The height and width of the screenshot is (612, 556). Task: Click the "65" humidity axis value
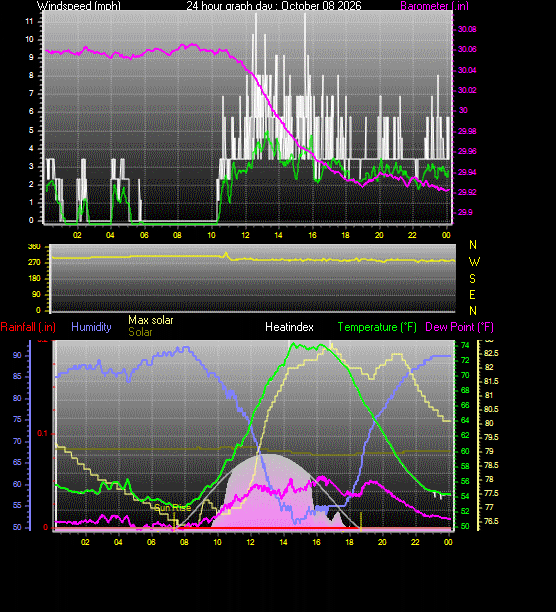tap(17, 463)
